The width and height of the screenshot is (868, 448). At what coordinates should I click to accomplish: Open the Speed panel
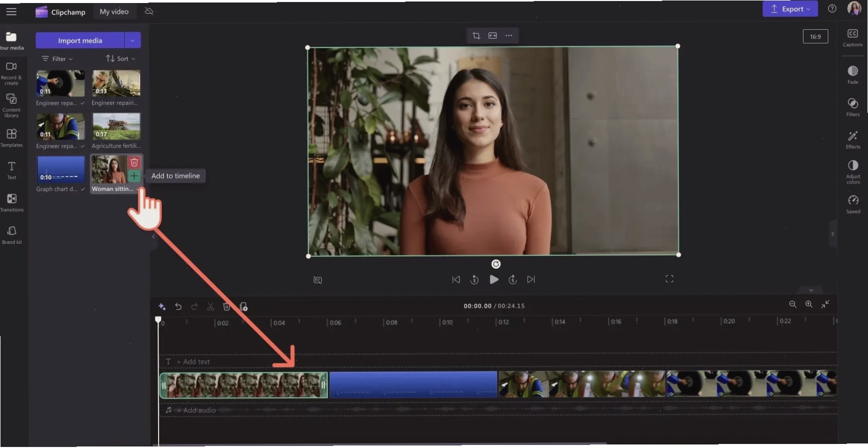tap(852, 204)
